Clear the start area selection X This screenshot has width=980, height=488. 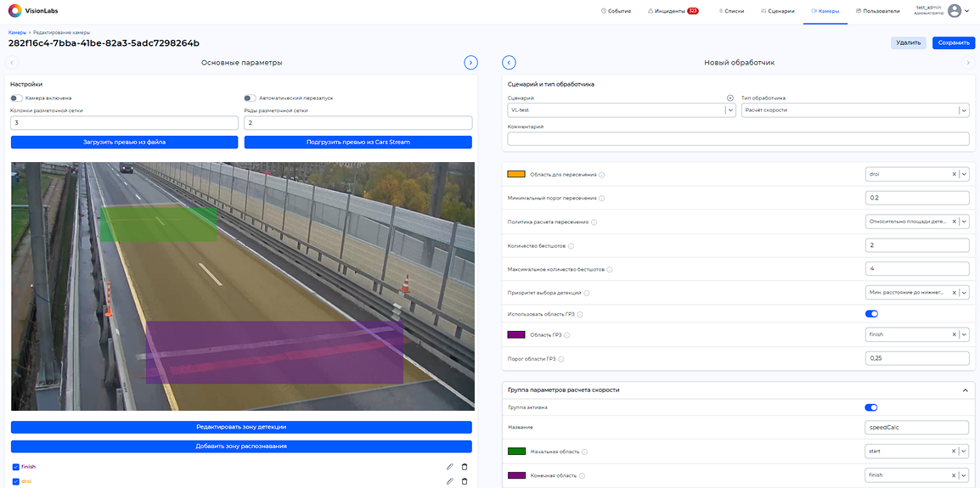pos(954,451)
